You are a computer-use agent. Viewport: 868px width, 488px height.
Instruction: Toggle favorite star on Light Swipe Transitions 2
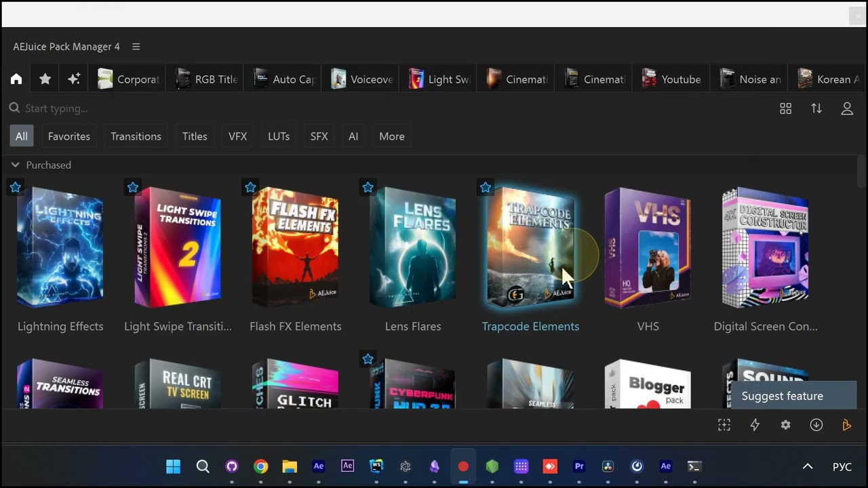point(133,187)
